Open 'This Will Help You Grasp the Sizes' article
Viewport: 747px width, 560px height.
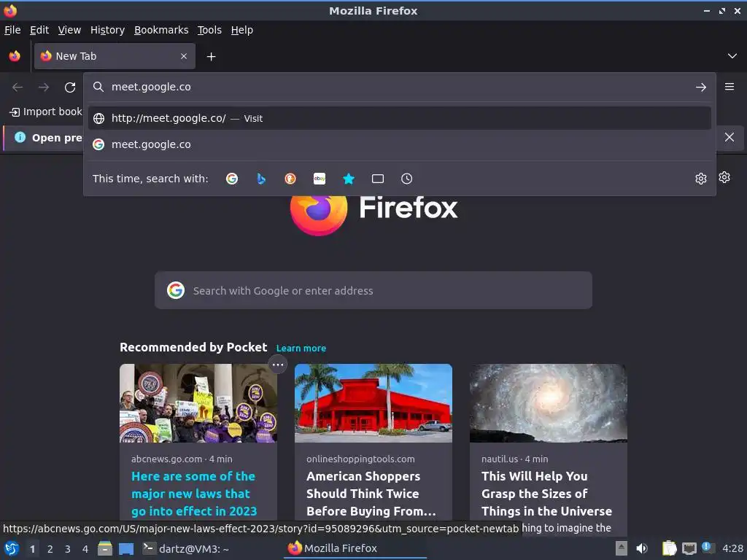coord(546,494)
